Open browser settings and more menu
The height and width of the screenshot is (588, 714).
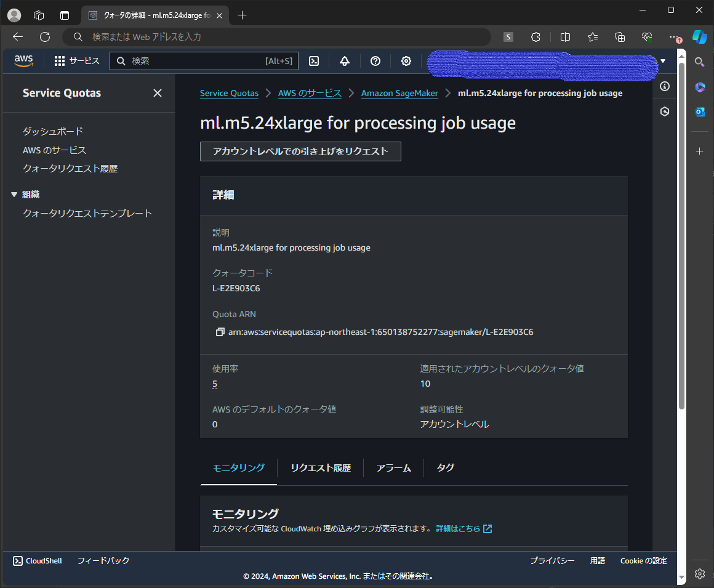(x=675, y=37)
